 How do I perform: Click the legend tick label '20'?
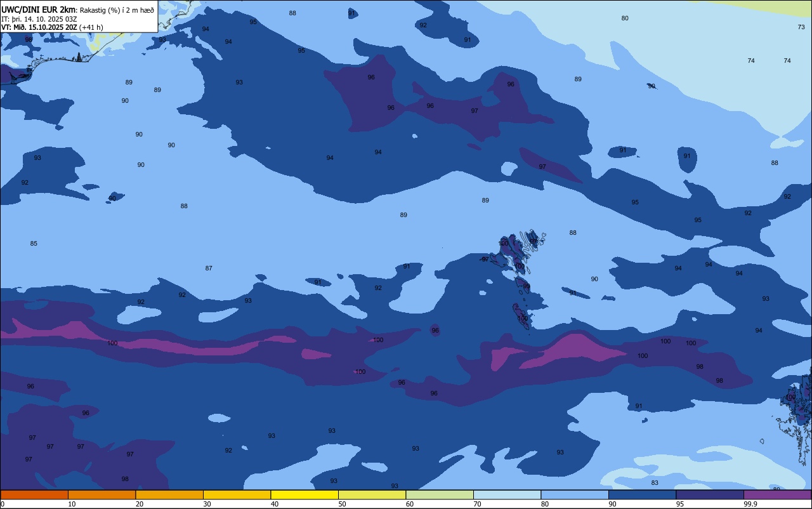coord(140,504)
